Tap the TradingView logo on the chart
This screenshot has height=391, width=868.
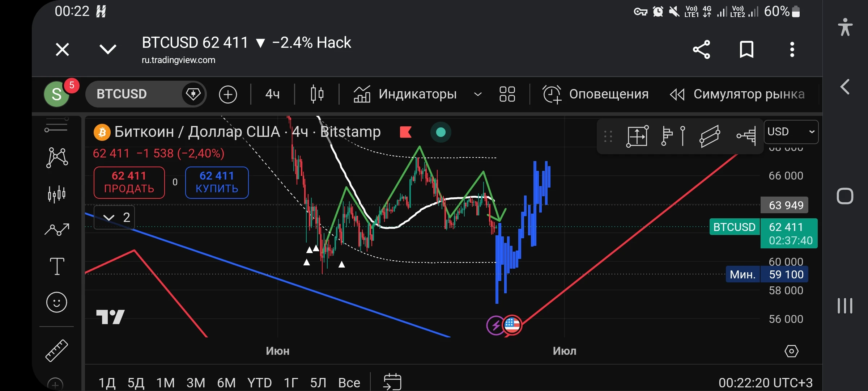point(110,317)
